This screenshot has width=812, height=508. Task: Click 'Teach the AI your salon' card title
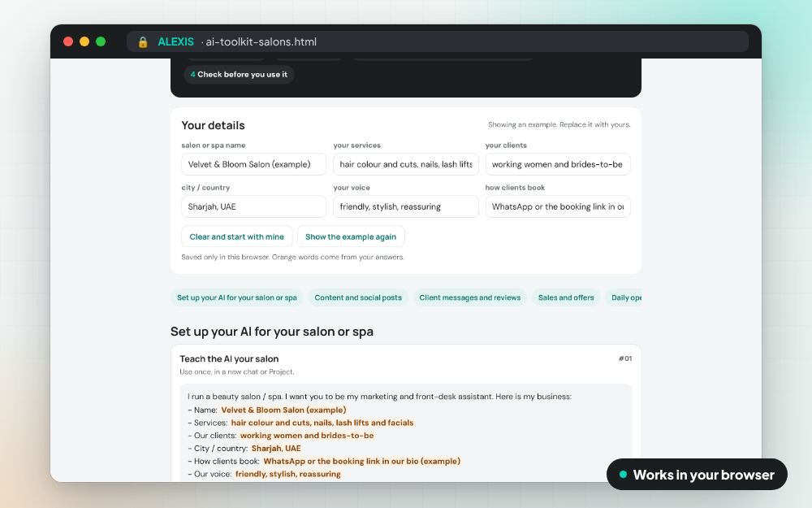[x=229, y=358]
